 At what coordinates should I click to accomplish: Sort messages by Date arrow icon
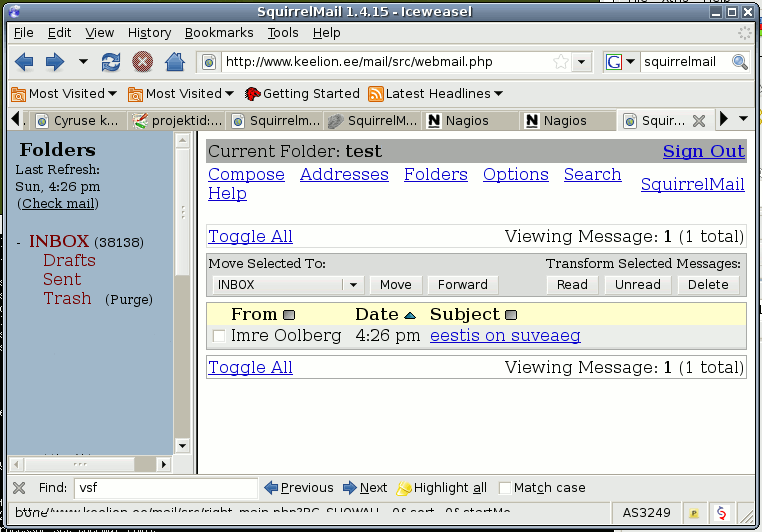pyautogui.click(x=410, y=315)
